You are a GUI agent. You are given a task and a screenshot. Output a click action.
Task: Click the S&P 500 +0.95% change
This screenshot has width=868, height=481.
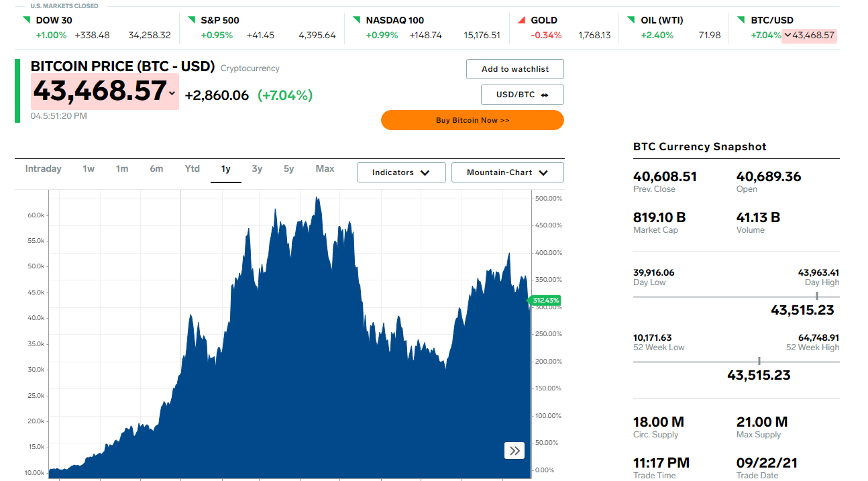coord(217,35)
